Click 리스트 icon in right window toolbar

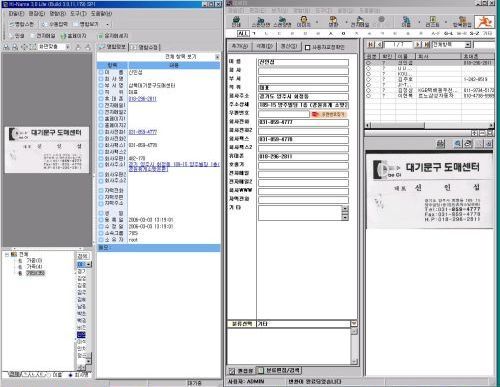pos(432,22)
